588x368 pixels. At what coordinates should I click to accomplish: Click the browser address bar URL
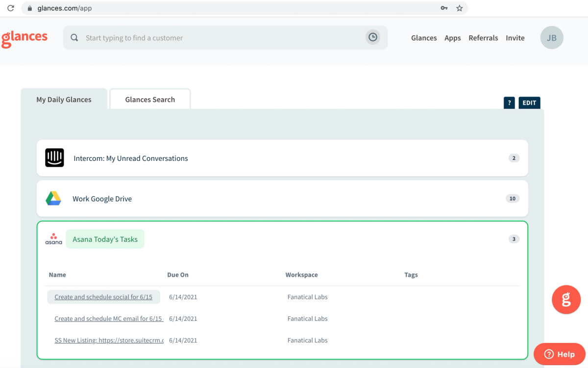click(65, 8)
